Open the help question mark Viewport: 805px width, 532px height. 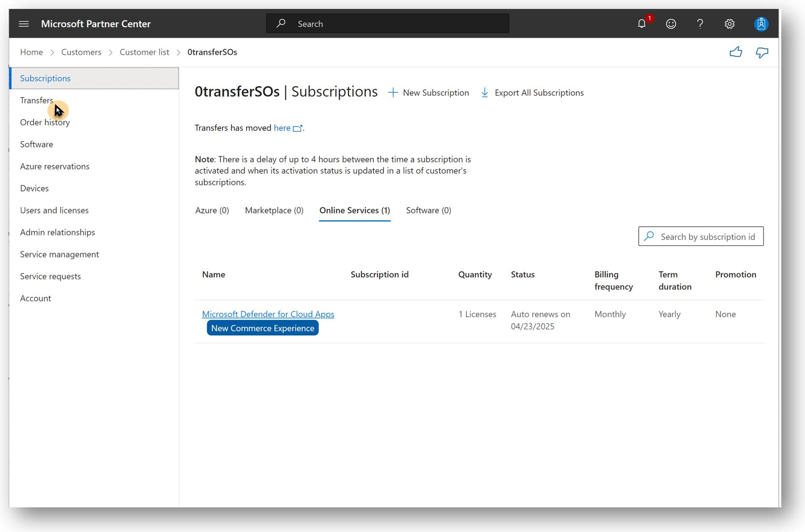pos(700,24)
